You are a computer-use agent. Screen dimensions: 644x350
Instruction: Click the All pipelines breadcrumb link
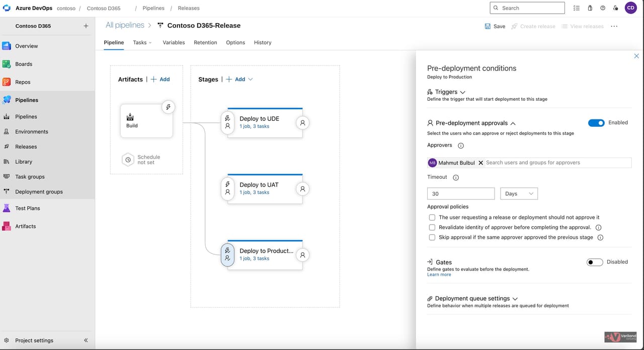125,25
